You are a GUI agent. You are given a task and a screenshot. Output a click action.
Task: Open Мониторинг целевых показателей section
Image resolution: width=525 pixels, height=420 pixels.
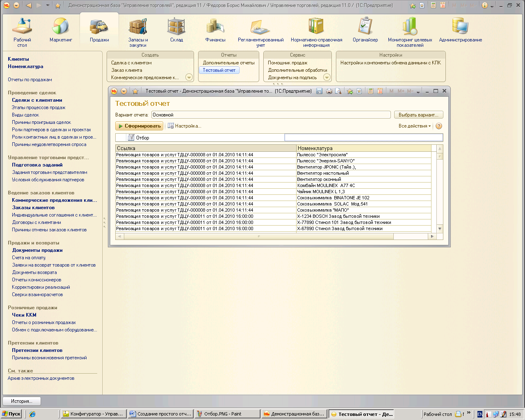pos(410,32)
